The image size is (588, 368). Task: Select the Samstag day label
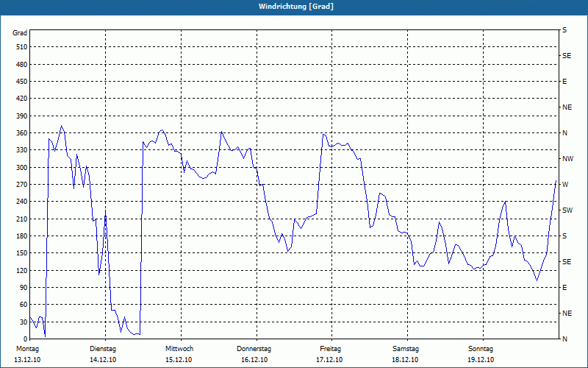(406, 349)
